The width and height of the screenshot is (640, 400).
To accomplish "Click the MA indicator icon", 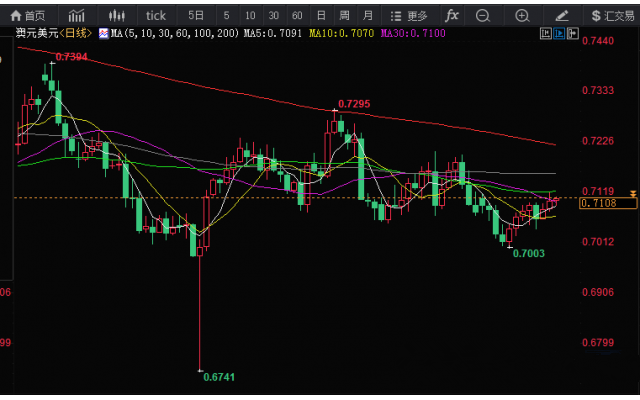I will tap(104, 33).
